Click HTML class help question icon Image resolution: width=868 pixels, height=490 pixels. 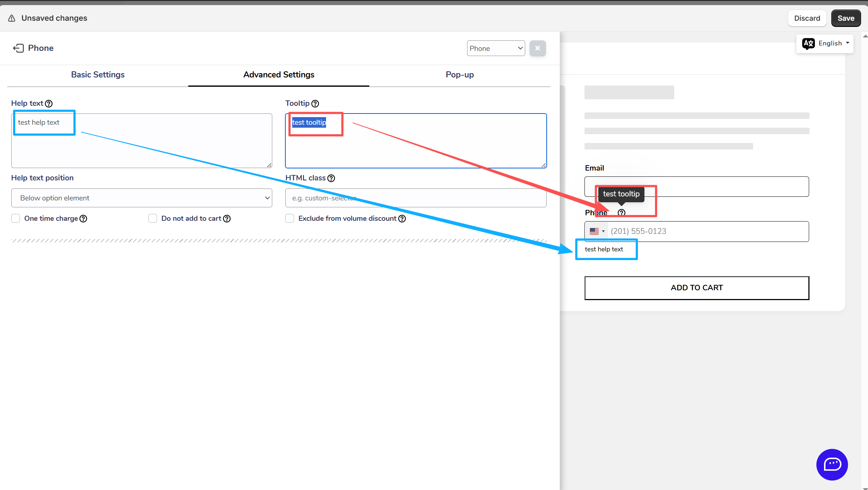coord(331,178)
